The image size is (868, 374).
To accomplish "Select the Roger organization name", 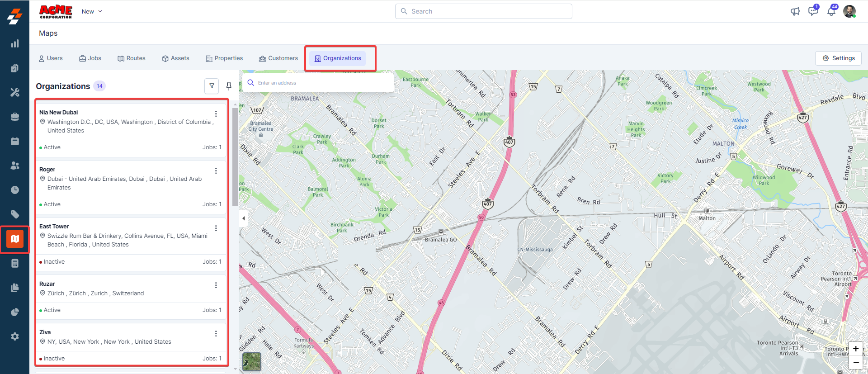I will point(47,169).
